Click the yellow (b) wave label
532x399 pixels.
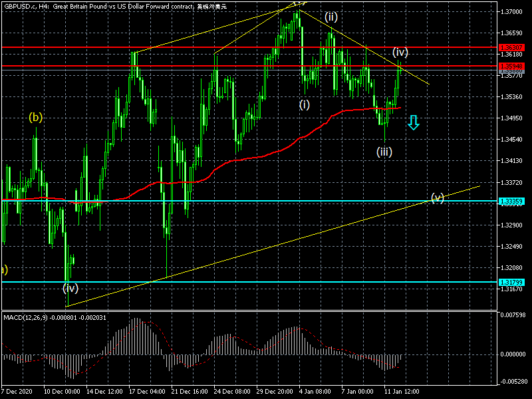(x=36, y=118)
